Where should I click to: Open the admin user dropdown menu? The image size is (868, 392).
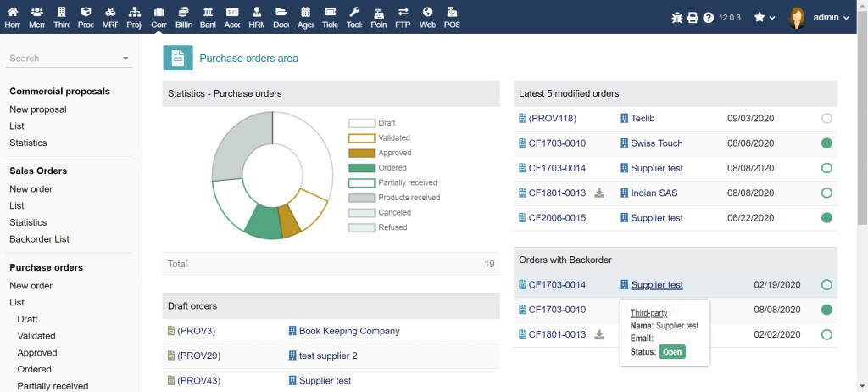[x=819, y=18]
